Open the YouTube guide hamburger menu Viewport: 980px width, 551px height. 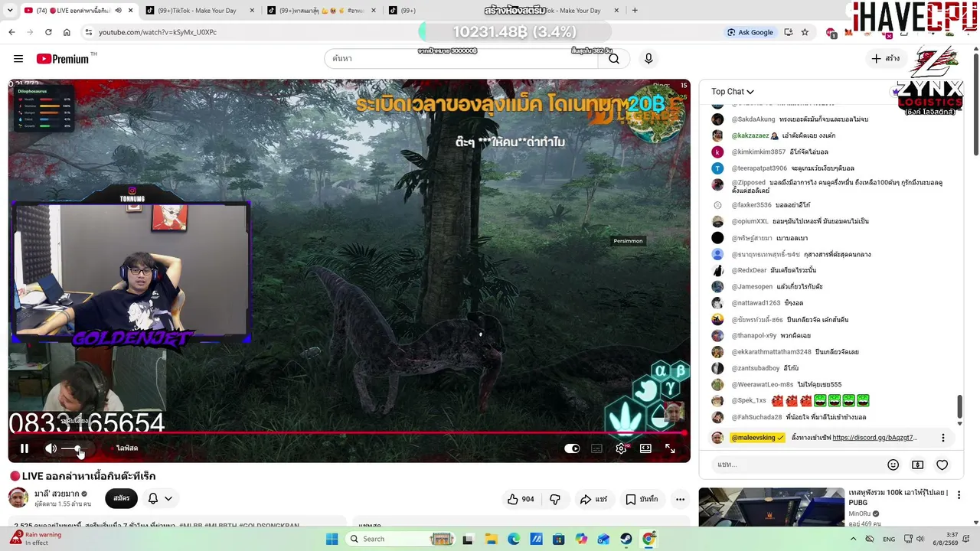[x=18, y=59]
